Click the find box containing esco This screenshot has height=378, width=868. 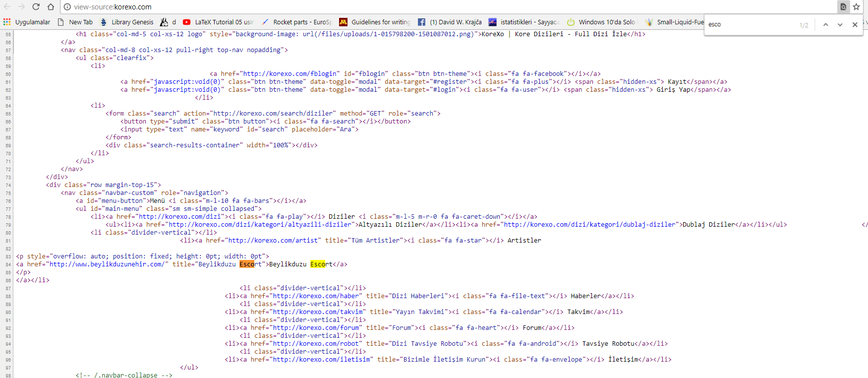click(x=751, y=24)
